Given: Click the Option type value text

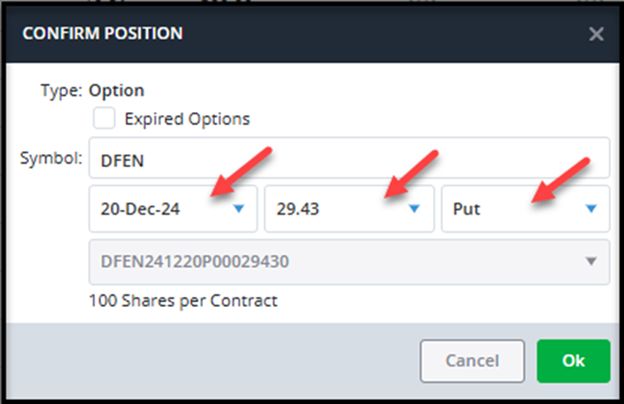Looking at the screenshot, I should pyautogui.click(x=117, y=90).
